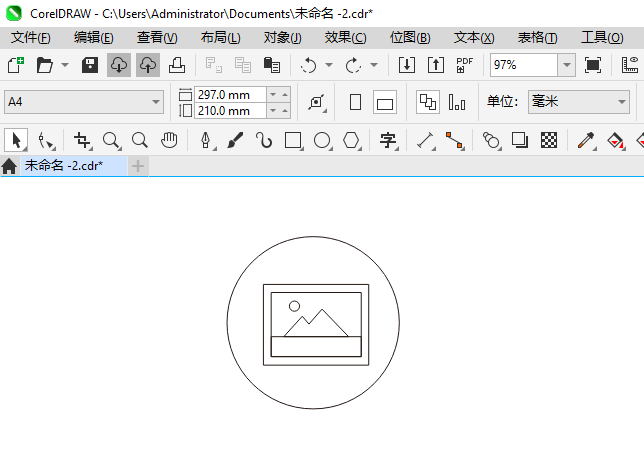This screenshot has width=644, height=473.
Task: Toggle apply layout to all pages
Action: coord(428,102)
